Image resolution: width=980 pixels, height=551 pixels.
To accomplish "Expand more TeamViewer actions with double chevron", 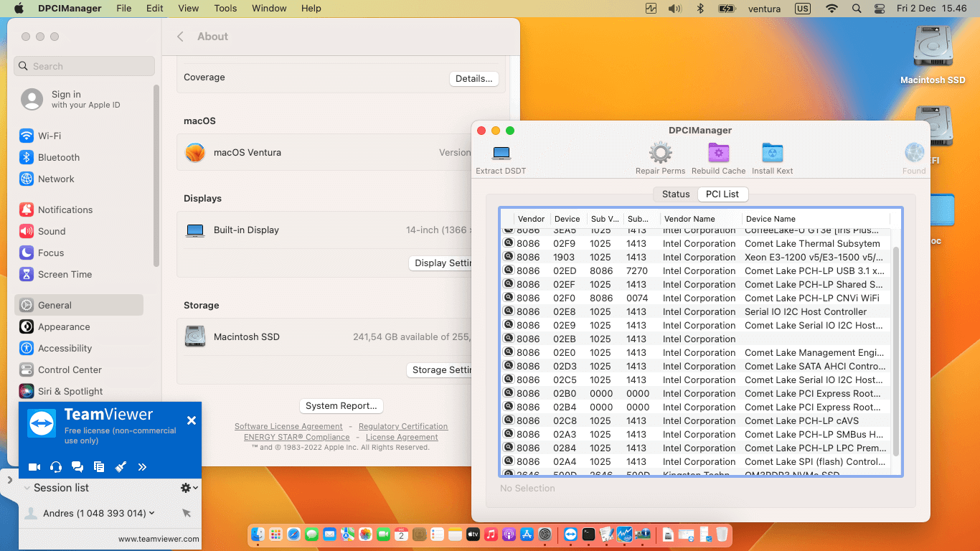I will (x=142, y=467).
